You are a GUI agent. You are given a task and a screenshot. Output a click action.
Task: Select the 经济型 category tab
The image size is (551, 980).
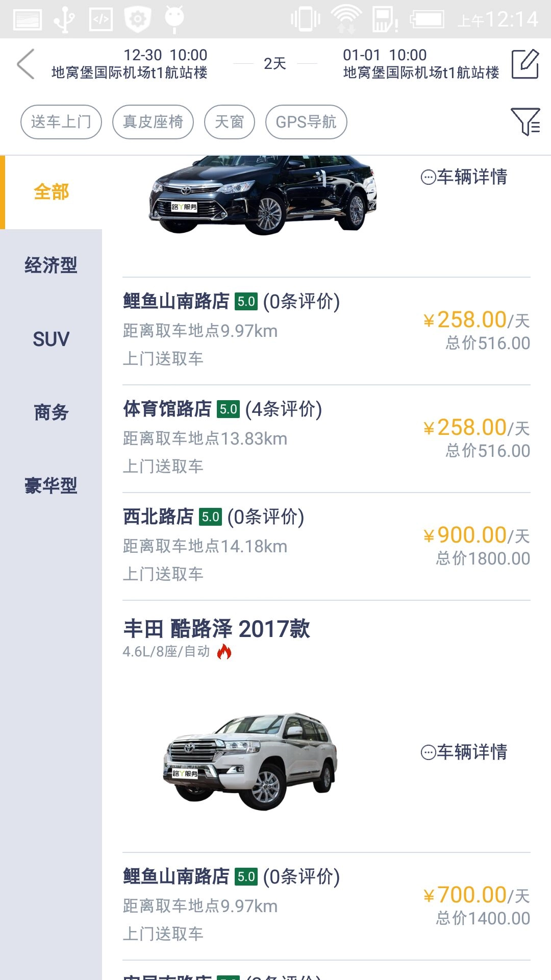click(51, 265)
